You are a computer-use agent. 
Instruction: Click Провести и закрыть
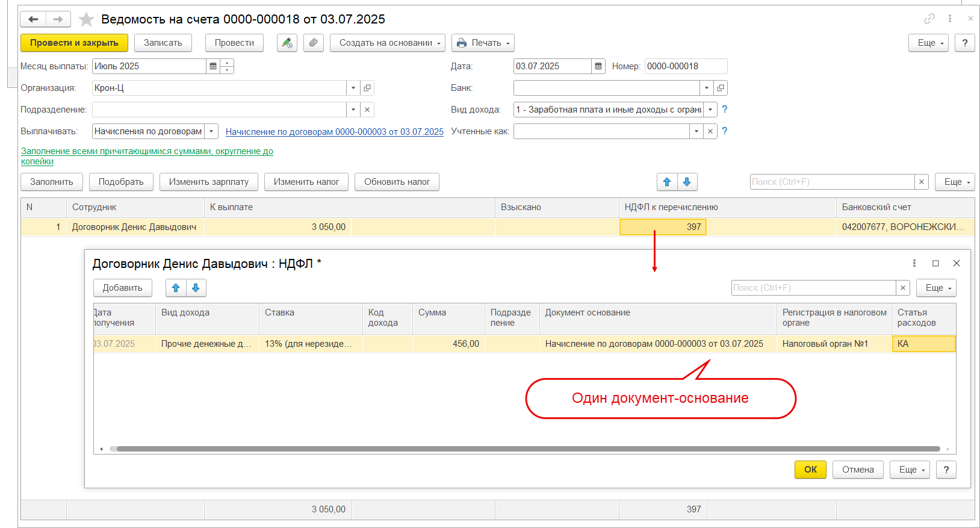coord(74,43)
